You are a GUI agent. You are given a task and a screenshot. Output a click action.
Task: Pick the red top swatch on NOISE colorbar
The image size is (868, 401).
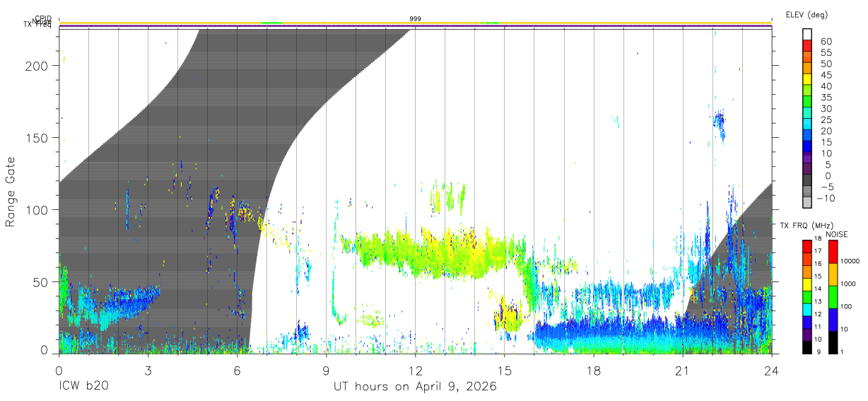832,252
